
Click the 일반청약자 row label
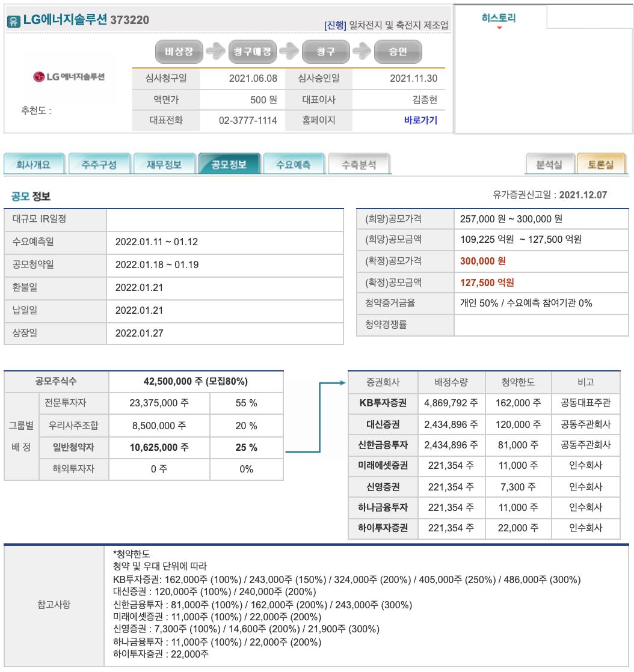(x=73, y=447)
